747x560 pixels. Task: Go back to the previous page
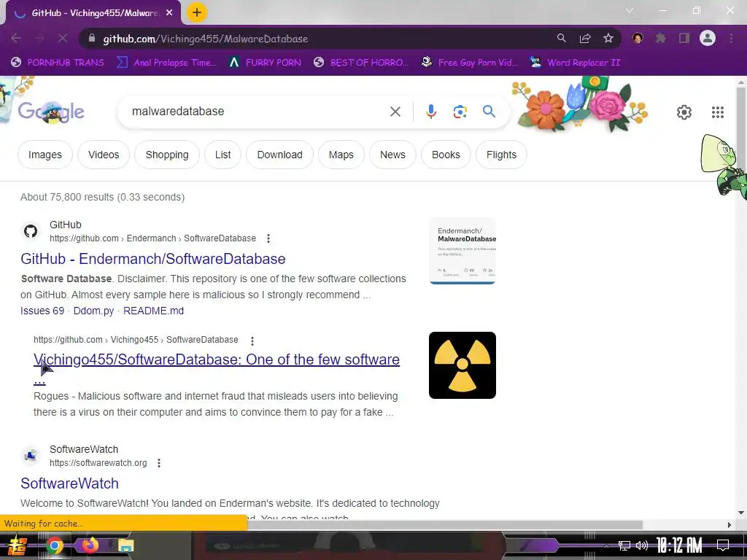pyautogui.click(x=16, y=38)
